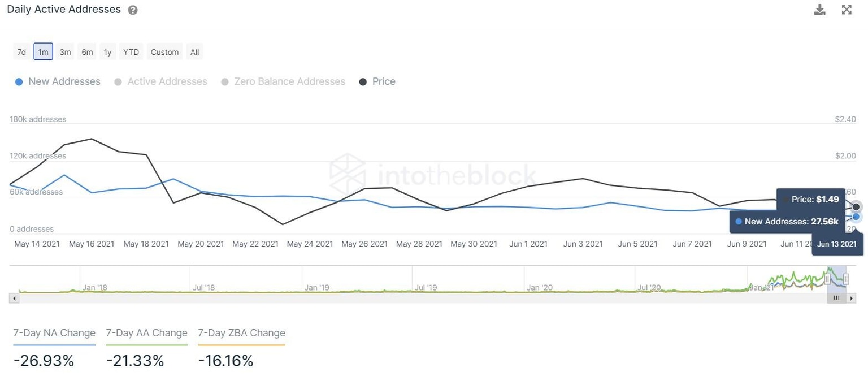This screenshot has height=389, width=868.
Task: Expand the chart to fullscreen
Action: tap(846, 9)
